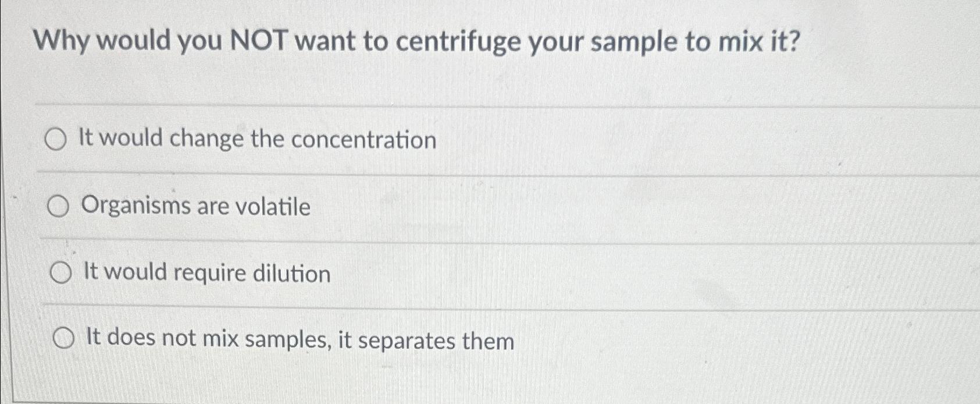
Task: Select the radio button for 'It would change the concentration'
Action: [x=58, y=139]
